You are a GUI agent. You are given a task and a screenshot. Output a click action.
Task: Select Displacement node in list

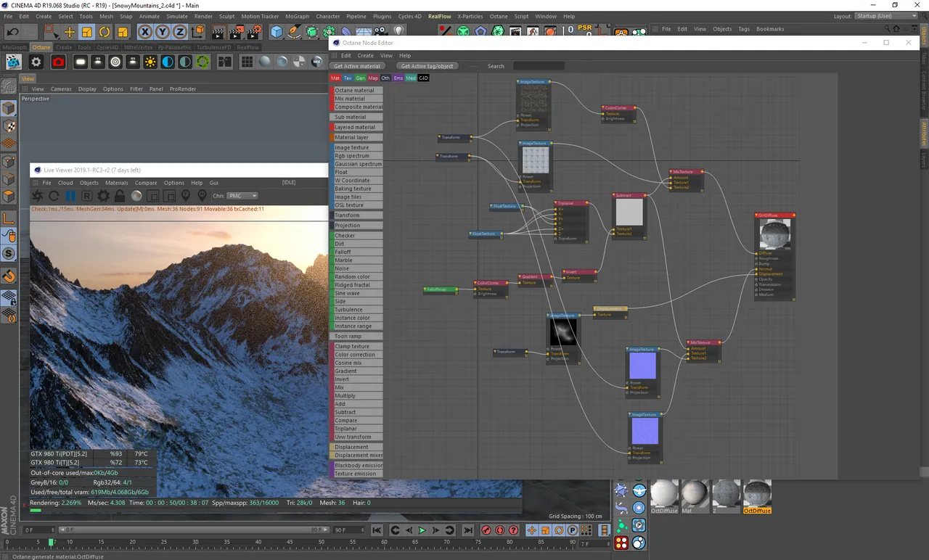(356, 447)
